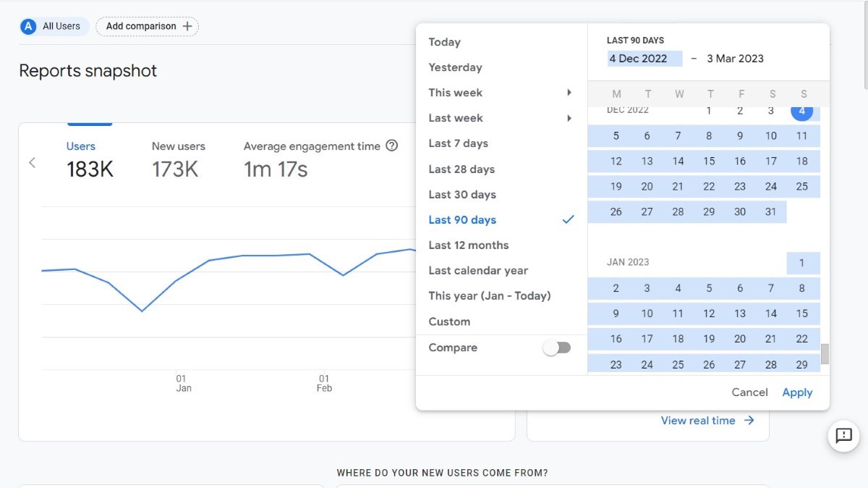Expand the This week submenu arrow
The height and width of the screenshot is (488, 868).
[569, 93]
